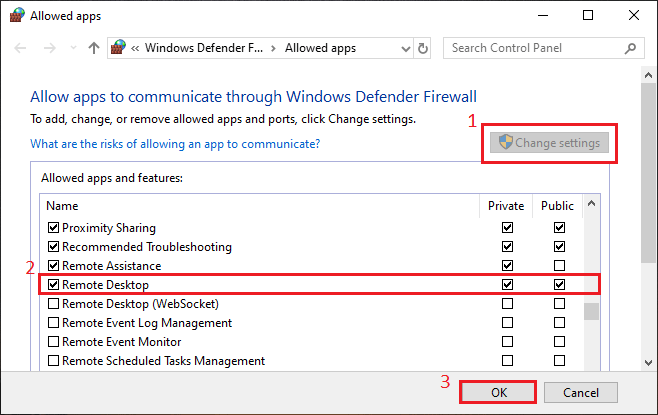The width and height of the screenshot is (658, 415).
Task: Check Remote Scheduled Tasks Management checkbox
Action: pos(53,360)
